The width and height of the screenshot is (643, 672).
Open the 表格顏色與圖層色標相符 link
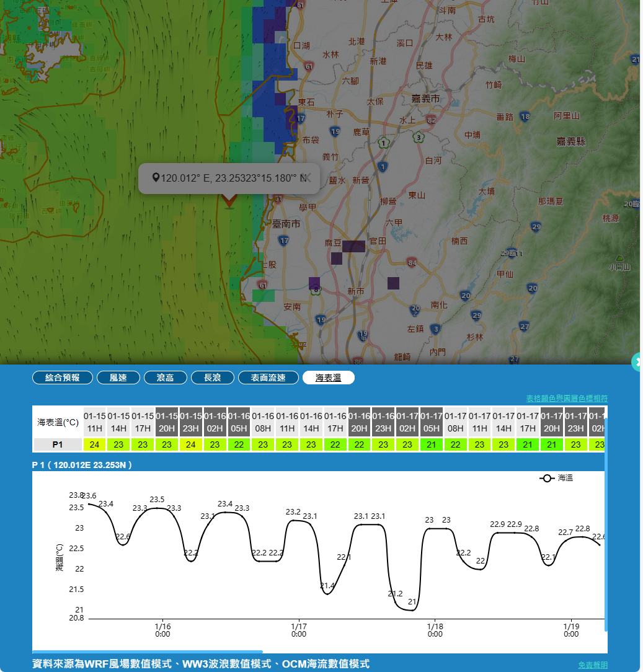[567, 398]
